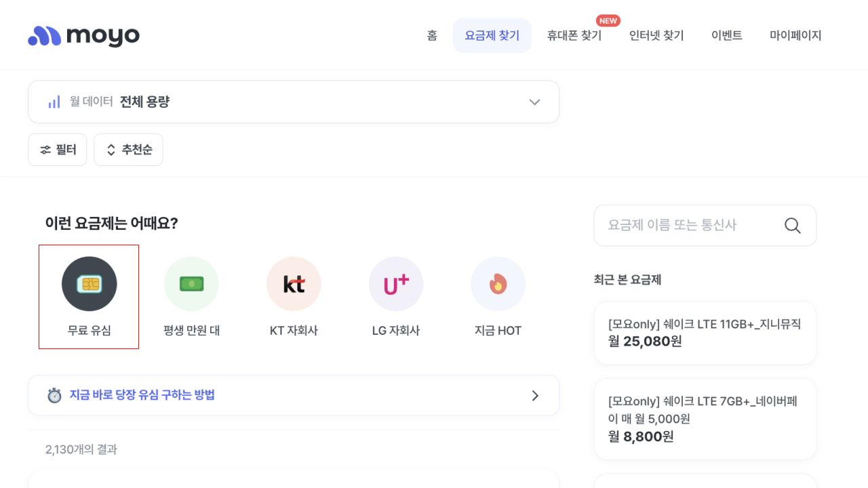This screenshot has height=488, width=868.
Task: Open the LG 자회사 category icon
Action: [x=396, y=283]
